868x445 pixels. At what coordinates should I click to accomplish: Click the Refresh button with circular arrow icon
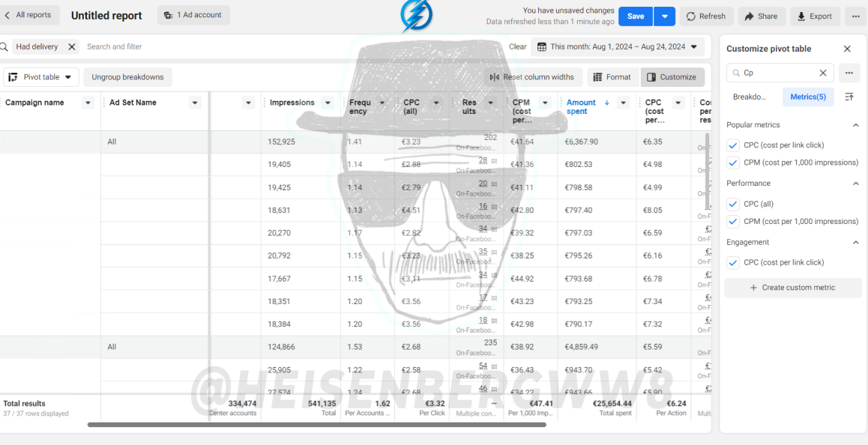click(706, 16)
